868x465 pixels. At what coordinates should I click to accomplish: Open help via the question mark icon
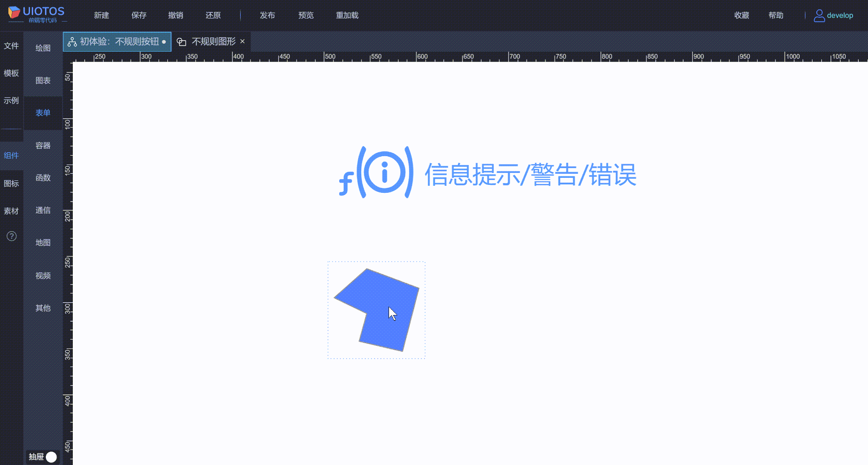pyautogui.click(x=11, y=236)
